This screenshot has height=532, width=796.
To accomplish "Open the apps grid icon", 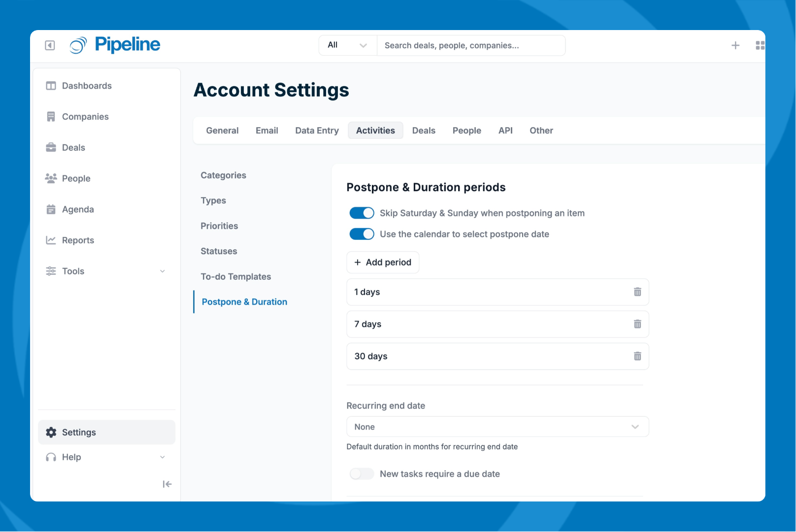I will click(760, 45).
